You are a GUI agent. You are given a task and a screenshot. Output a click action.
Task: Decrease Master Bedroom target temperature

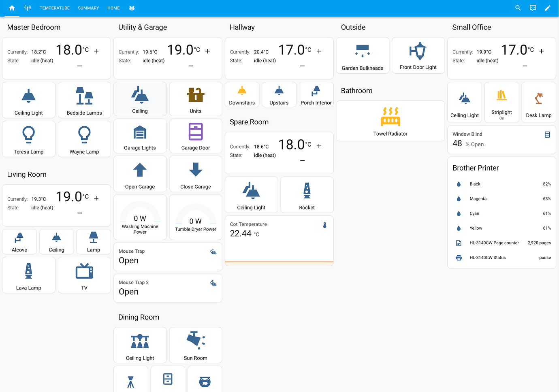[x=80, y=66]
